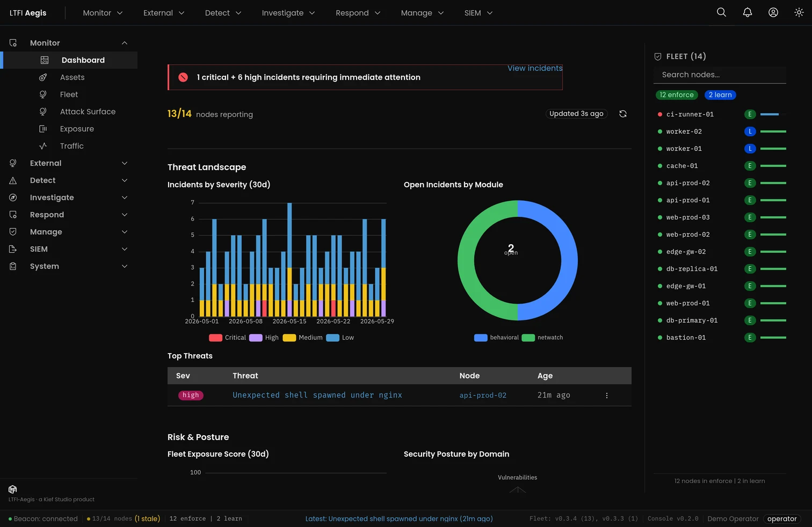
Task: Click the critical alert banner icon
Action: pyautogui.click(x=183, y=77)
